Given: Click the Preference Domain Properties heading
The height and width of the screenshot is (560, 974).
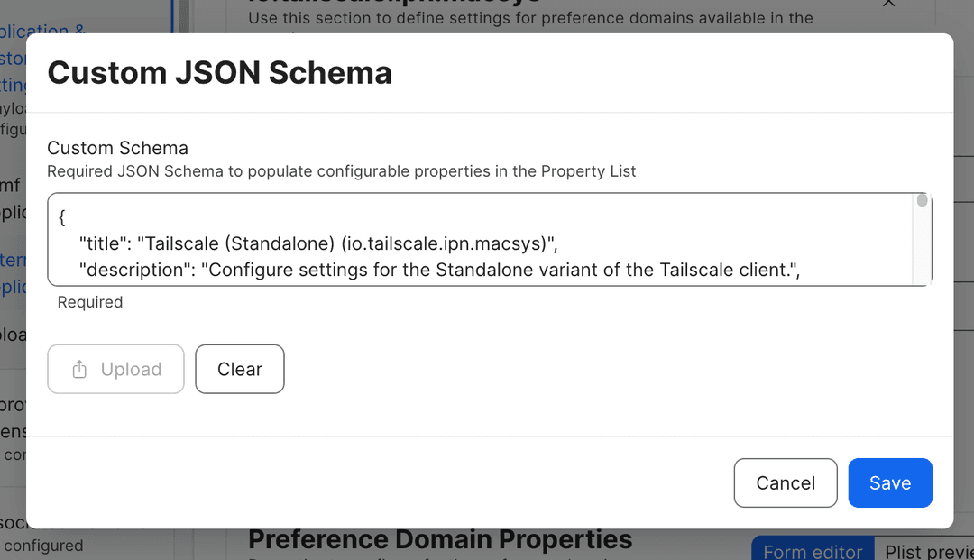Looking at the screenshot, I should 439,538.
